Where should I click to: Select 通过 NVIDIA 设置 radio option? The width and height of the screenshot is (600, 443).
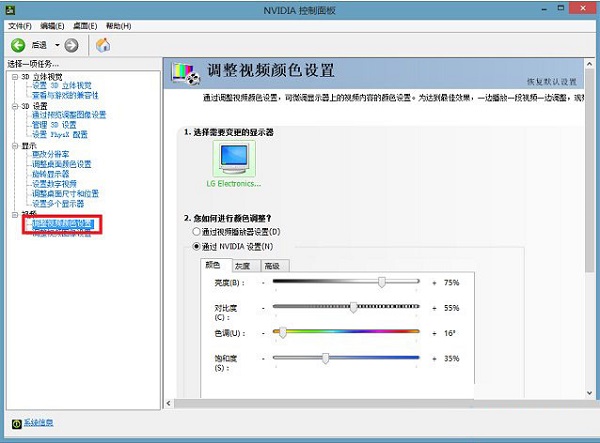(196, 246)
